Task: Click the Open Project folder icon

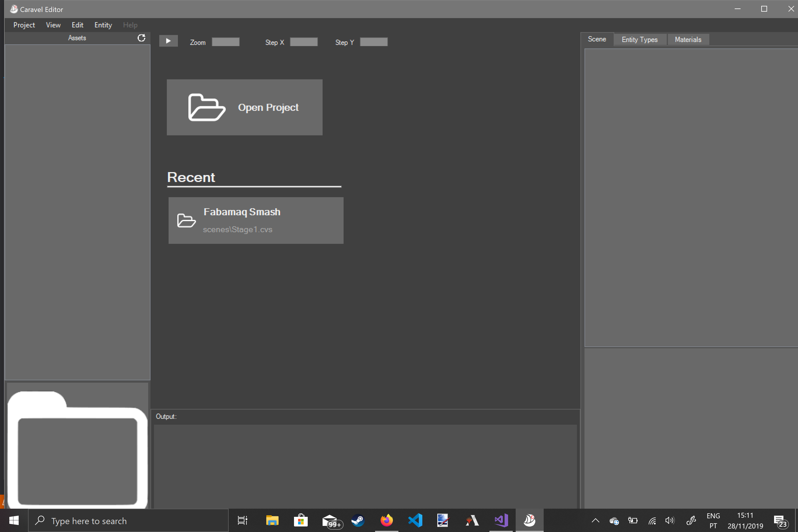Action: [x=206, y=107]
